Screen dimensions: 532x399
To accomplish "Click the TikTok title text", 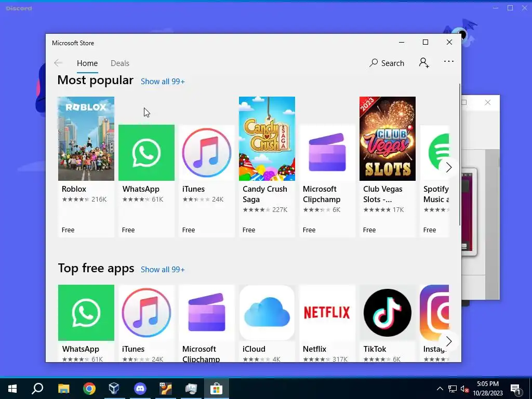I will point(375,349).
